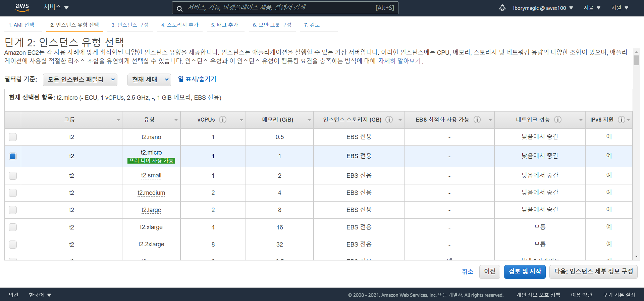The width and height of the screenshot is (644, 301).
Task: Go to step 2. 인스턴스 유형 선택
Action: point(74,25)
